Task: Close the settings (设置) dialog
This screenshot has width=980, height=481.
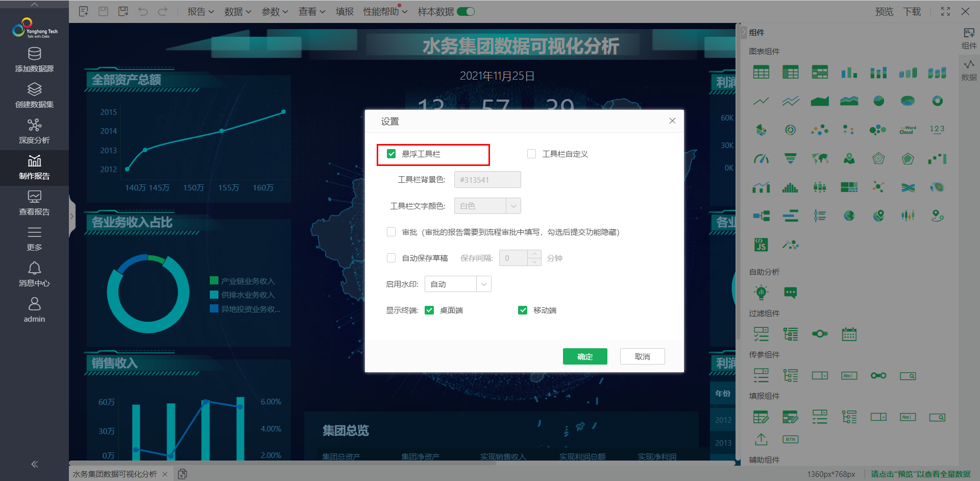Action: 672,121
